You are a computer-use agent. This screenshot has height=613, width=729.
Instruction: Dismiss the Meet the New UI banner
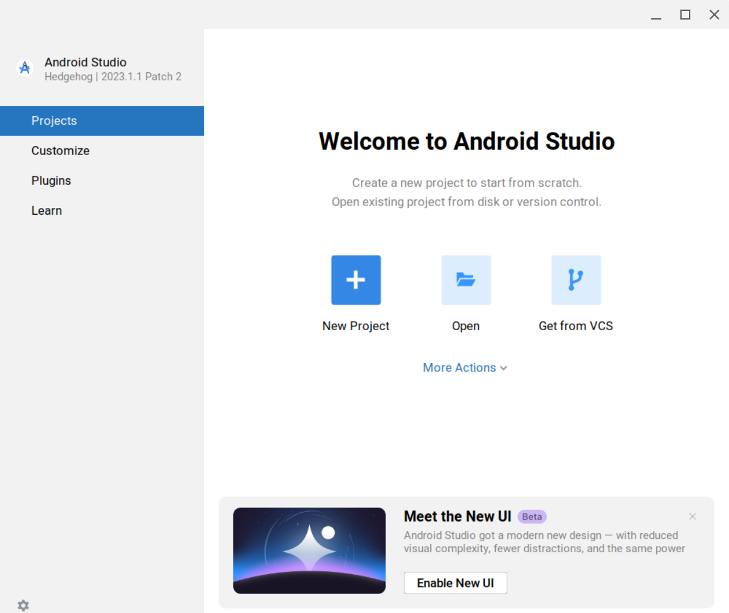[x=692, y=516]
